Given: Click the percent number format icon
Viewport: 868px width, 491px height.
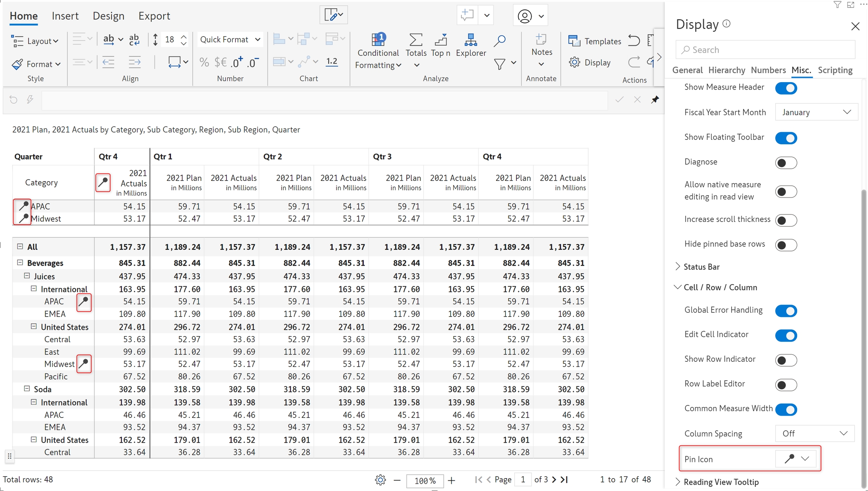Looking at the screenshot, I should [204, 62].
